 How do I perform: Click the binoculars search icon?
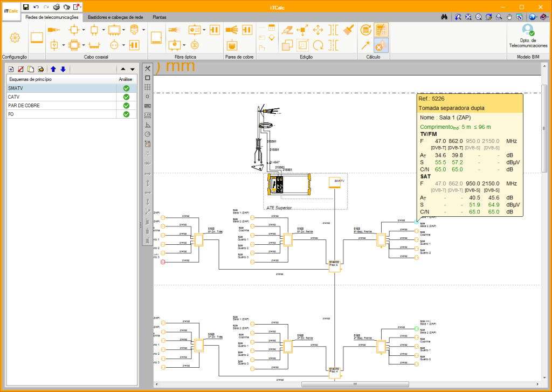click(x=444, y=17)
